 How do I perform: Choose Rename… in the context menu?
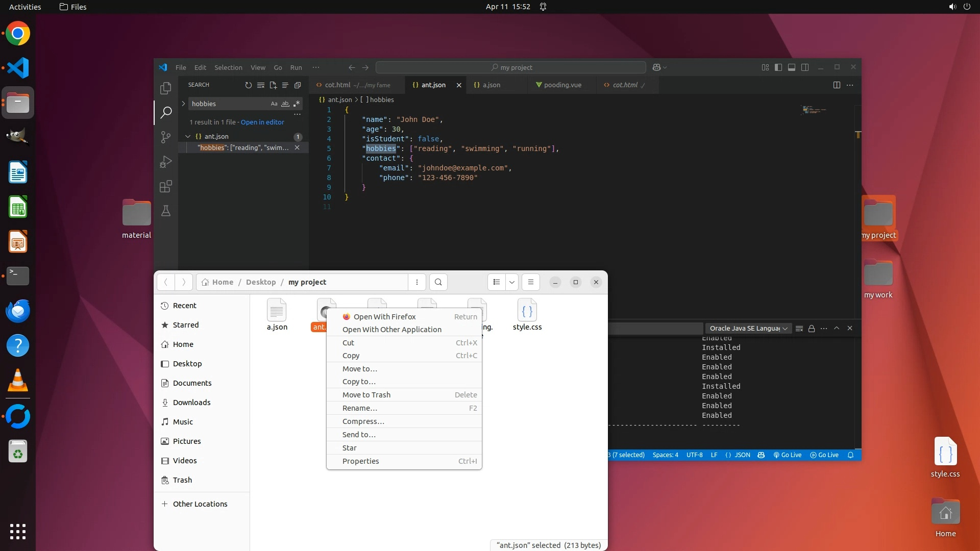tap(360, 408)
